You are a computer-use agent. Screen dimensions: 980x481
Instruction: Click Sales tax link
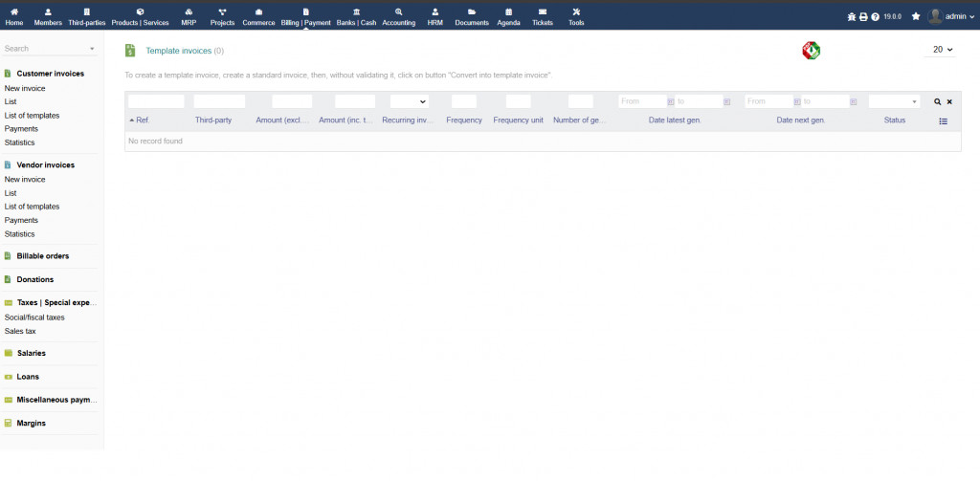coord(20,331)
